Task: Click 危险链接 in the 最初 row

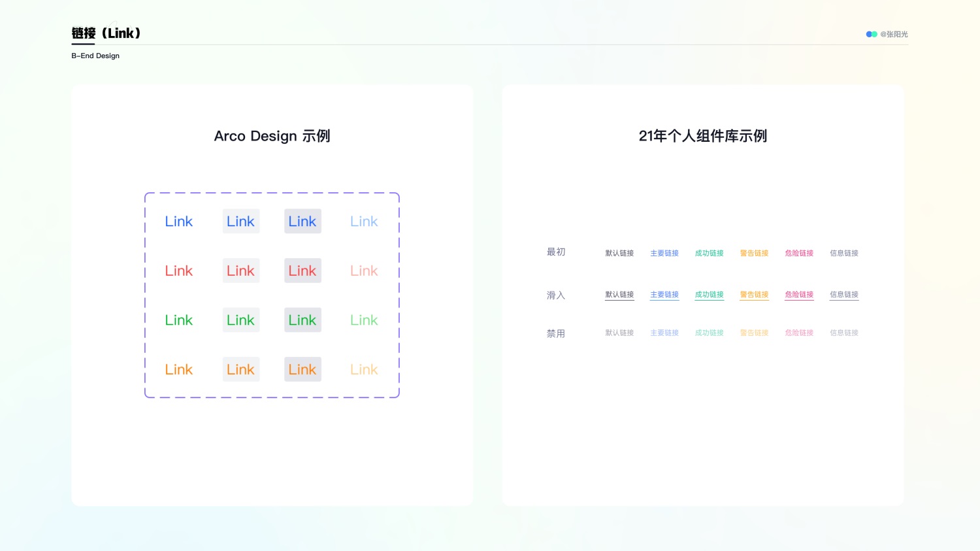Action: (799, 253)
